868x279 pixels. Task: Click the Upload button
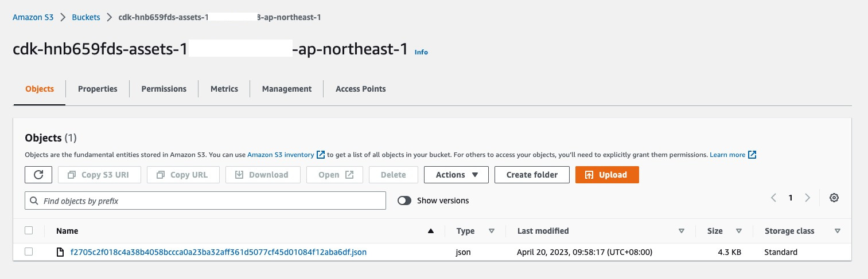tap(607, 175)
